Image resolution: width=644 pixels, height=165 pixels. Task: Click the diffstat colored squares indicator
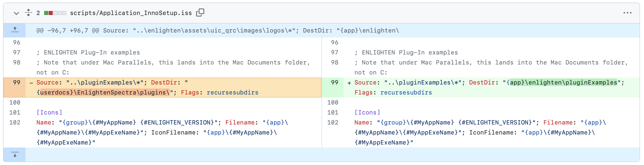click(x=55, y=13)
